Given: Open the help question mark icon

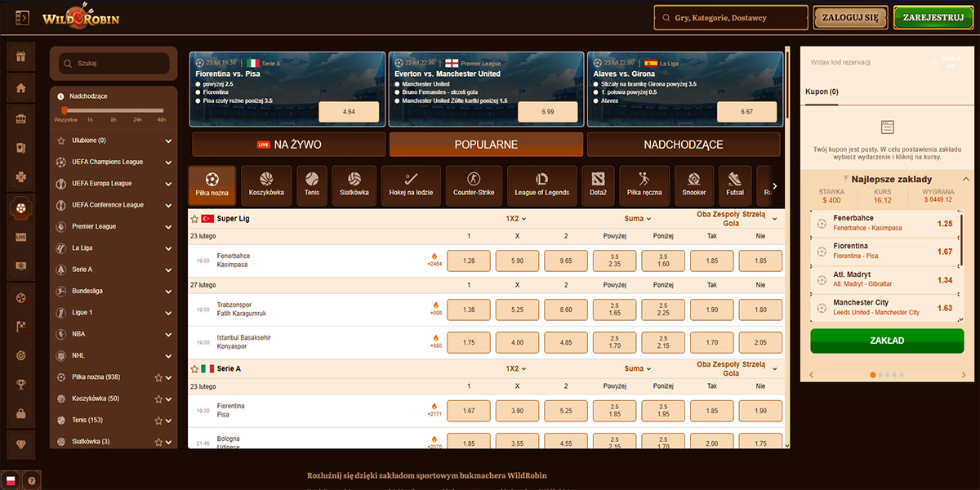Looking at the screenshot, I should coord(32,480).
